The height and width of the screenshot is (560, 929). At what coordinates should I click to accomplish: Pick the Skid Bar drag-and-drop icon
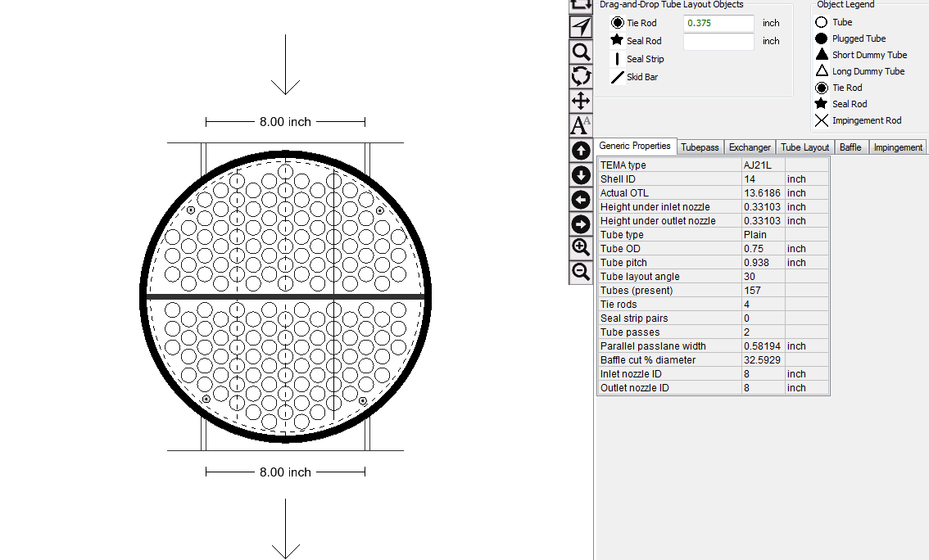coord(618,77)
